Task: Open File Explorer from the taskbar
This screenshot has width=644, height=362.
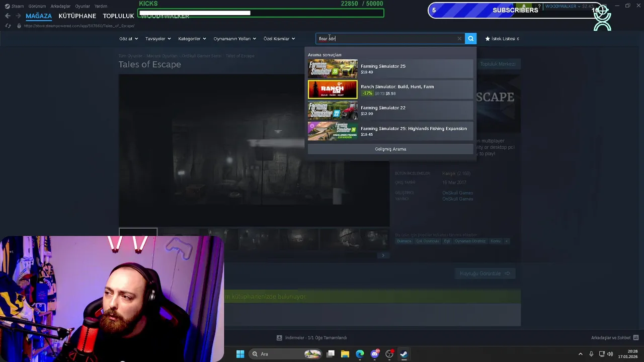Action: point(345,354)
